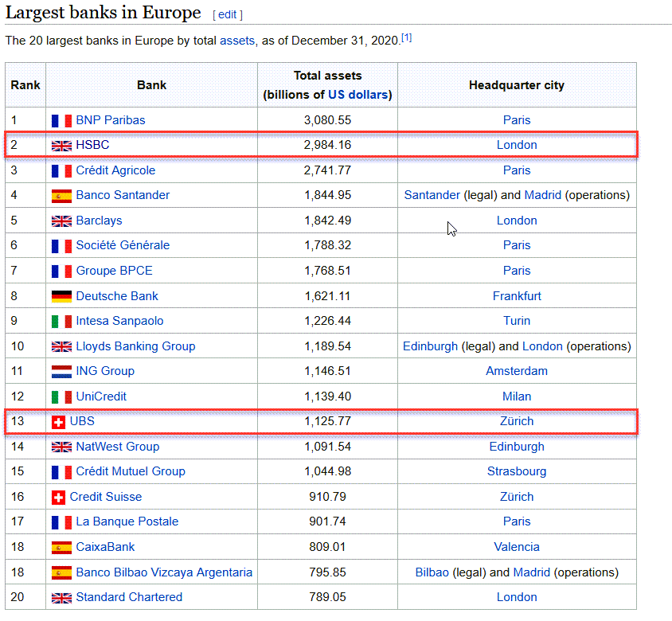Image resolution: width=672 pixels, height=621 pixels.
Task: Click the UK flag next to HSBC
Action: point(61,146)
